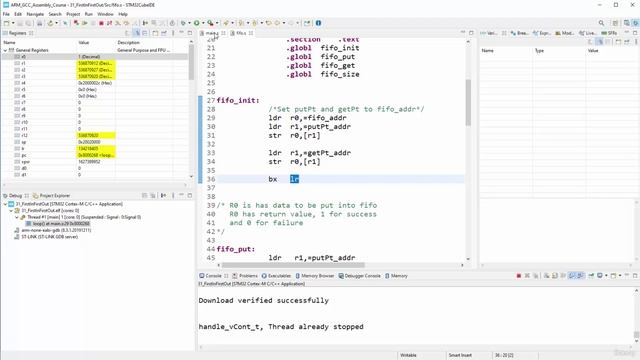
Task: Open the New dropdown arrow in toolbar
Action: click(13, 23)
